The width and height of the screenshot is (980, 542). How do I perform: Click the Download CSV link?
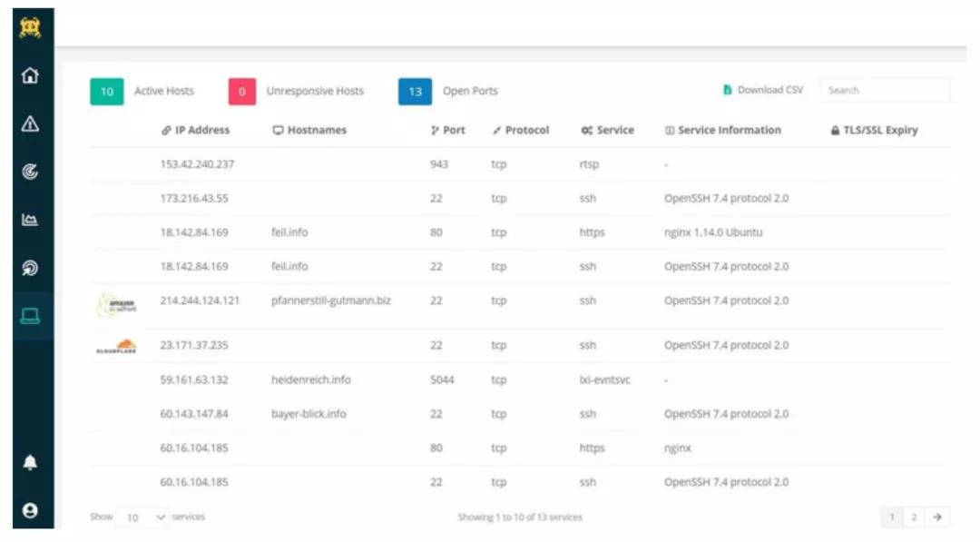(x=763, y=90)
